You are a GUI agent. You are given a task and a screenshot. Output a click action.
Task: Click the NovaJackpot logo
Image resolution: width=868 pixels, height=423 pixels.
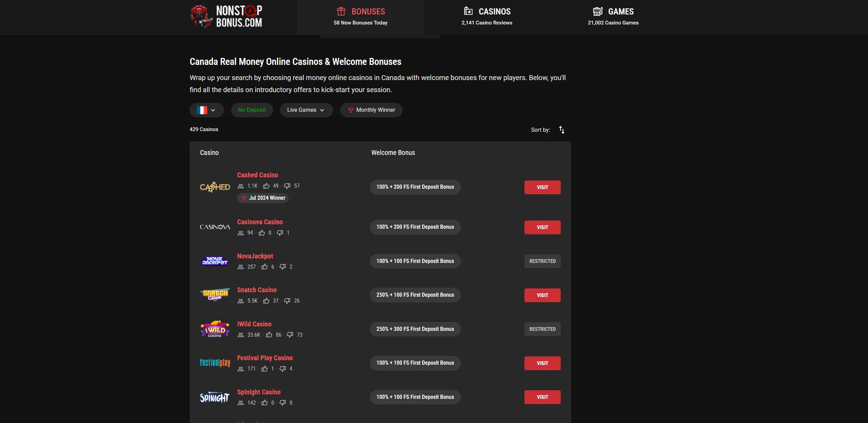click(215, 261)
